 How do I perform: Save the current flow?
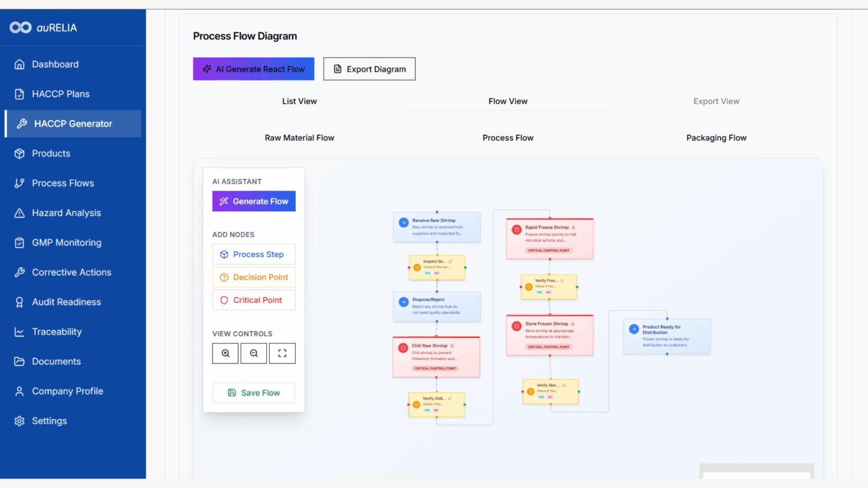click(x=254, y=393)
